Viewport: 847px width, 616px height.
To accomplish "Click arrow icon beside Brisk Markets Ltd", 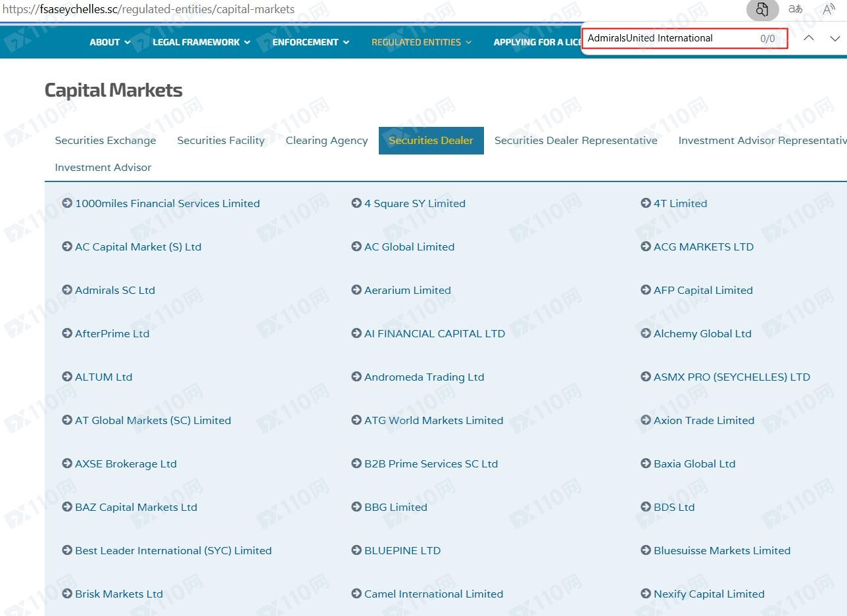I will (67, 594).
